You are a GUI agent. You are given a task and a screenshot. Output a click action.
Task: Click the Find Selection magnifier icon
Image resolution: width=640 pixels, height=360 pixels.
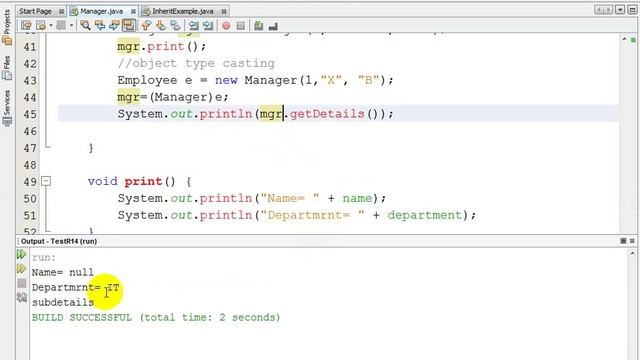point(85,26)
